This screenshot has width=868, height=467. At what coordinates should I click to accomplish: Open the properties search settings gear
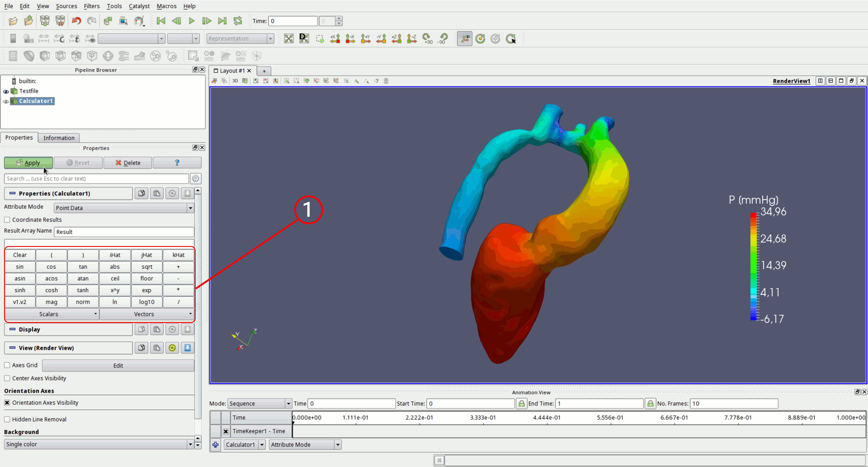196,179
